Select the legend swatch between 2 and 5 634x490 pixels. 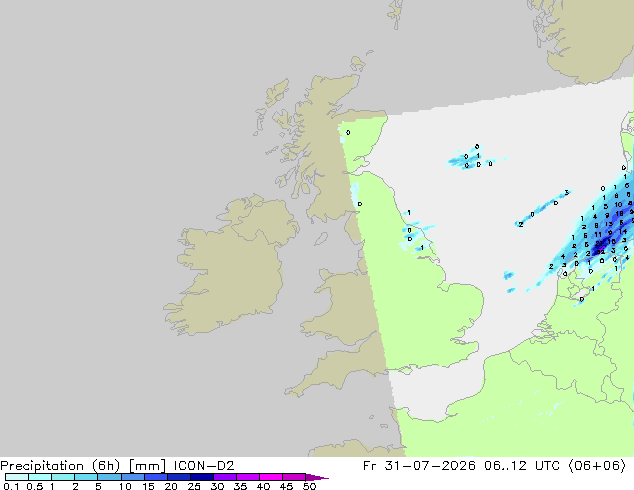point(86,477)
